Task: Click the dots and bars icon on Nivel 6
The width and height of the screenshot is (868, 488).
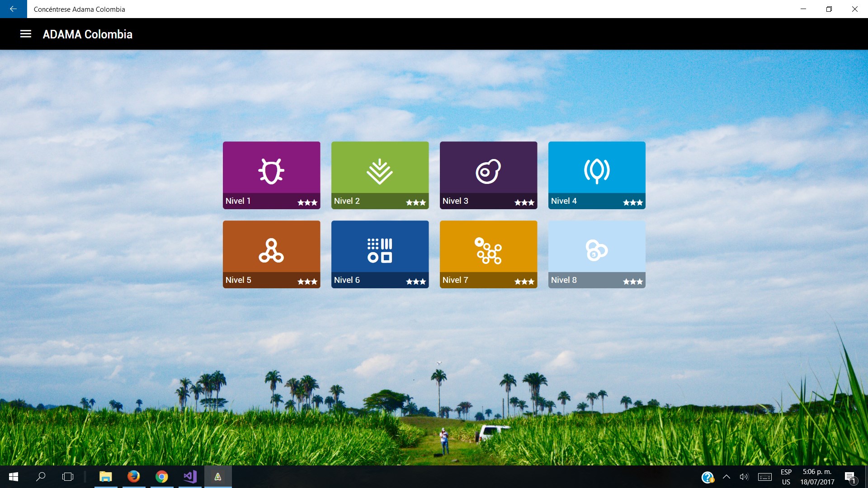Action: 380,250
